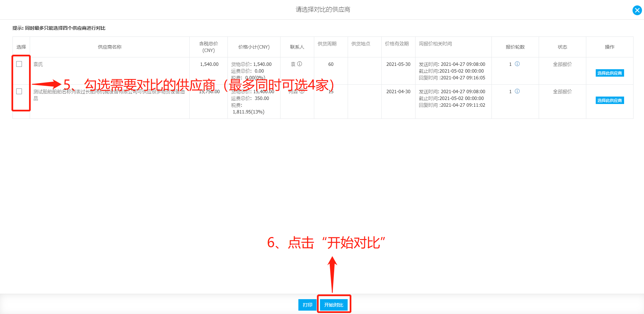Close the supplier comparison dialog
The image size is (644, 314).
click(x=637, y=10)
